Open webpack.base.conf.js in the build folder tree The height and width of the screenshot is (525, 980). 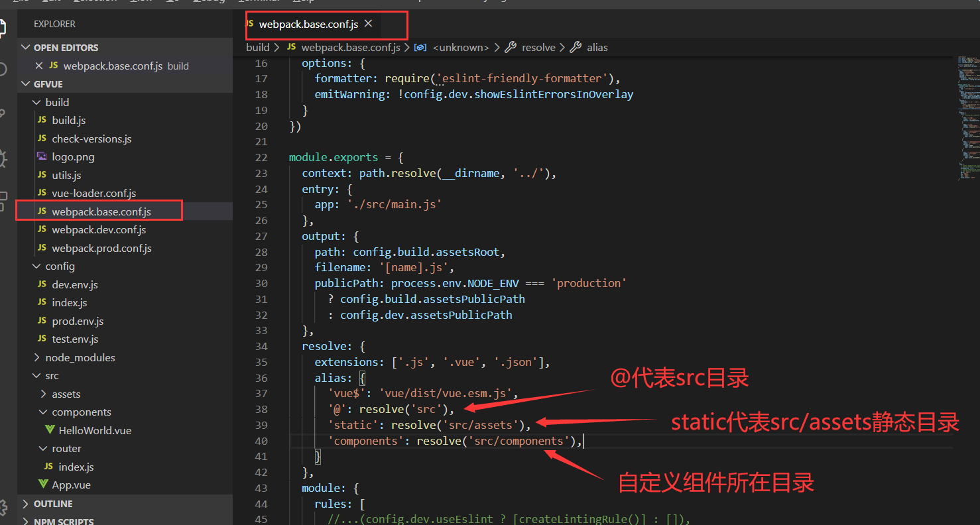(101, 211)
